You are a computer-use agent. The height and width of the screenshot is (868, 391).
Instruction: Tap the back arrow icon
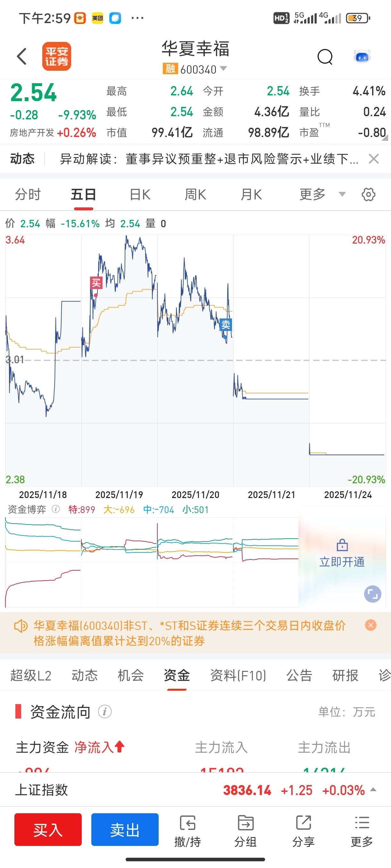point(22,56)
